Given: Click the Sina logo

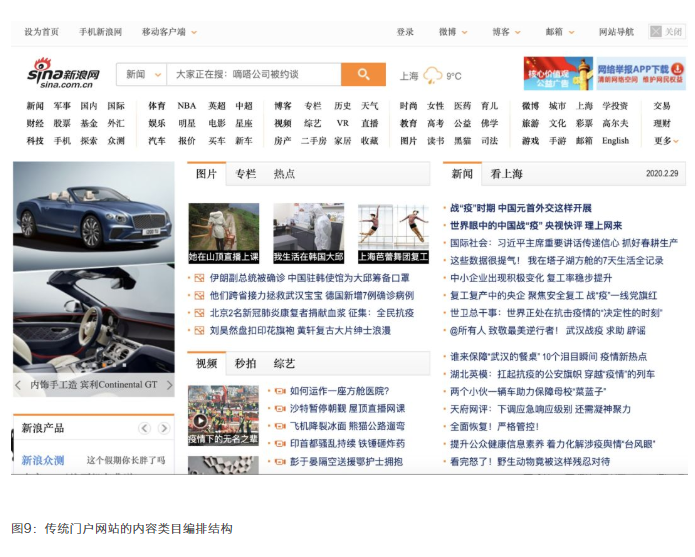Looking at the screenshot, I should tap(63, 74).
